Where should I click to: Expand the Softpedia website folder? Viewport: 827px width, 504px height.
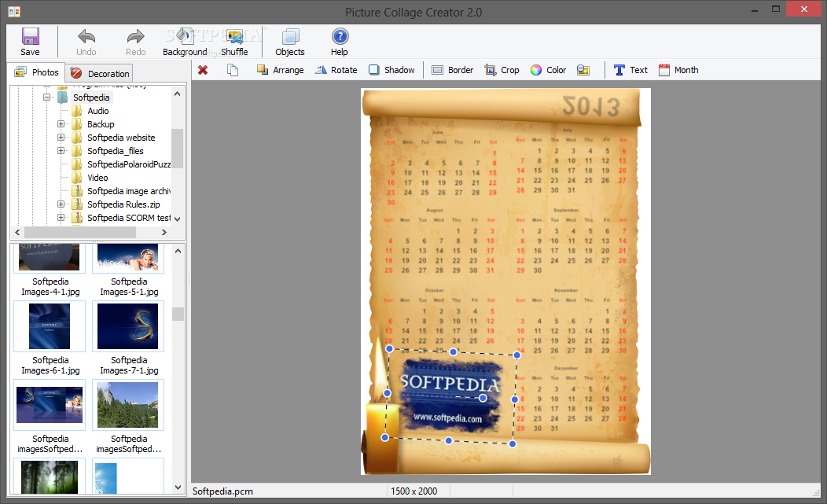[61, 138]
